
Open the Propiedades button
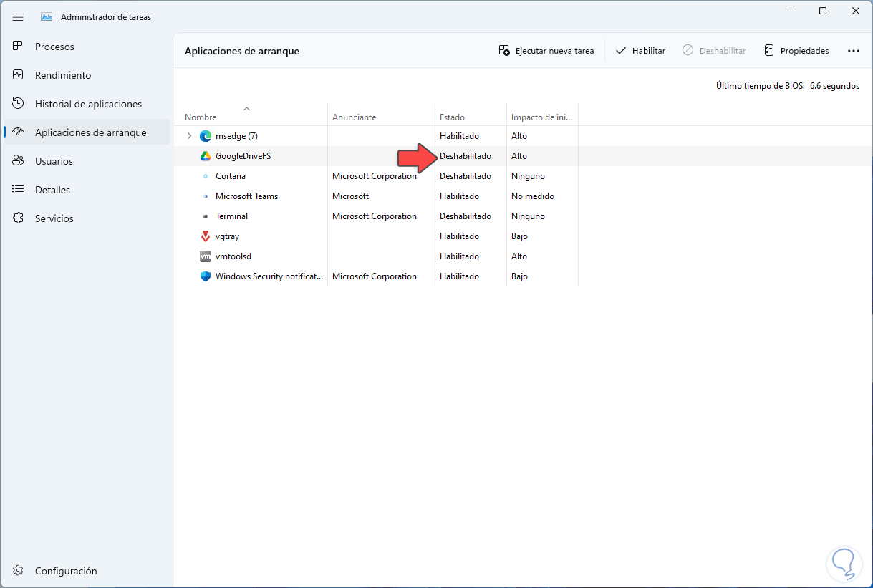click(x=796, y=51)
